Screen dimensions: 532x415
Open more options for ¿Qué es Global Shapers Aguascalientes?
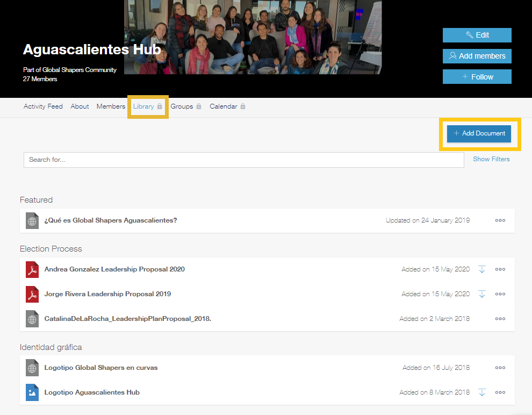tap(500, 220)
